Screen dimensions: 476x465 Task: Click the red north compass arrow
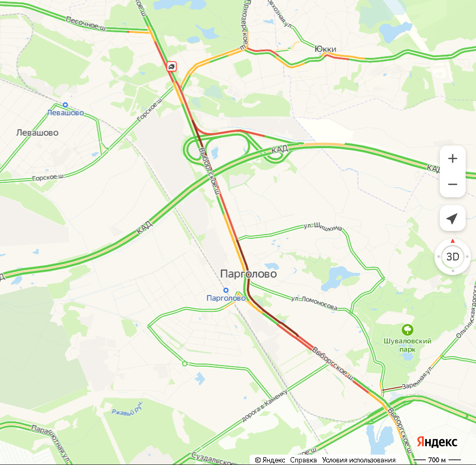point(453,241)
